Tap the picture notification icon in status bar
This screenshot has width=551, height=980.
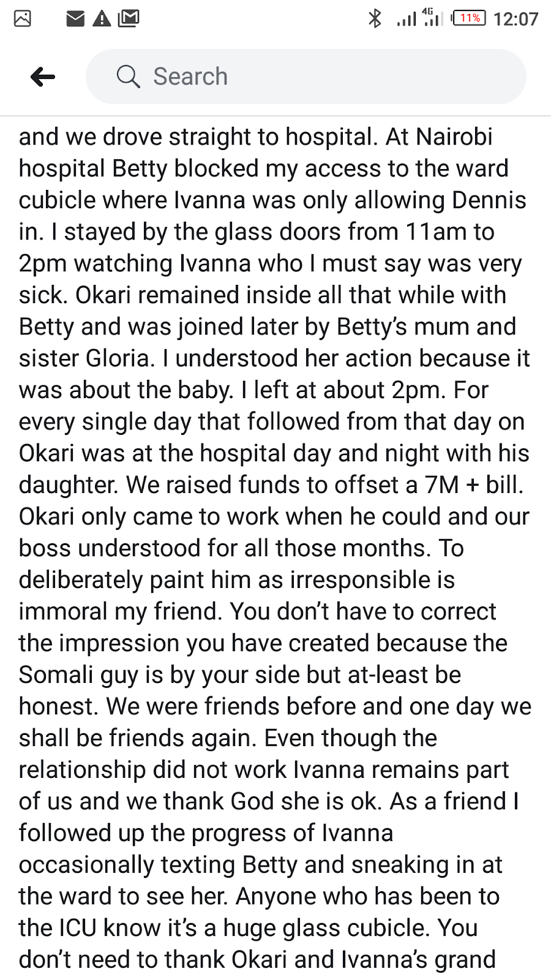point(23,19)
